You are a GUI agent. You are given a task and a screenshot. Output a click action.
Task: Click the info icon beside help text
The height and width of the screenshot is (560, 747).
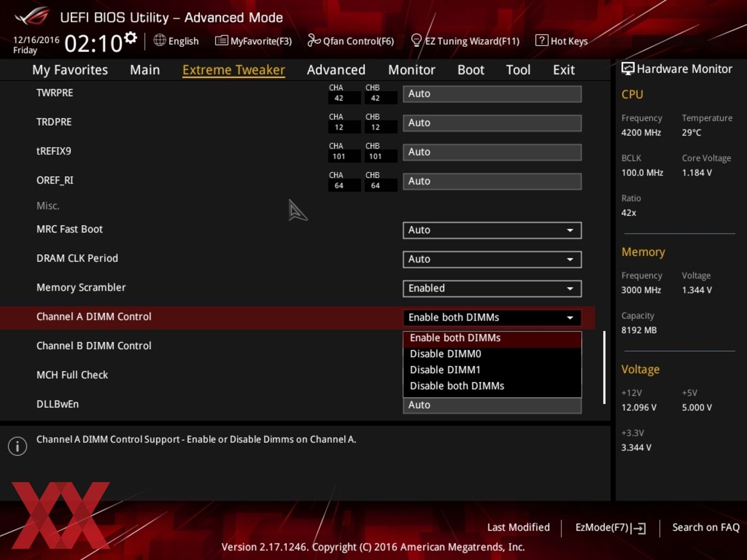[x=18, y=446]
